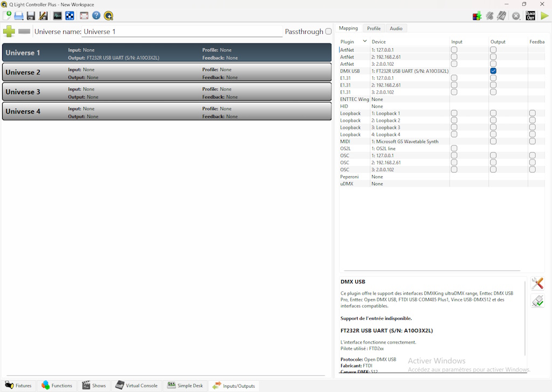Open the stop-all-functions dropdown button
Image resolution: width=552 pixels, height=392 pixels.
[516, 16]
